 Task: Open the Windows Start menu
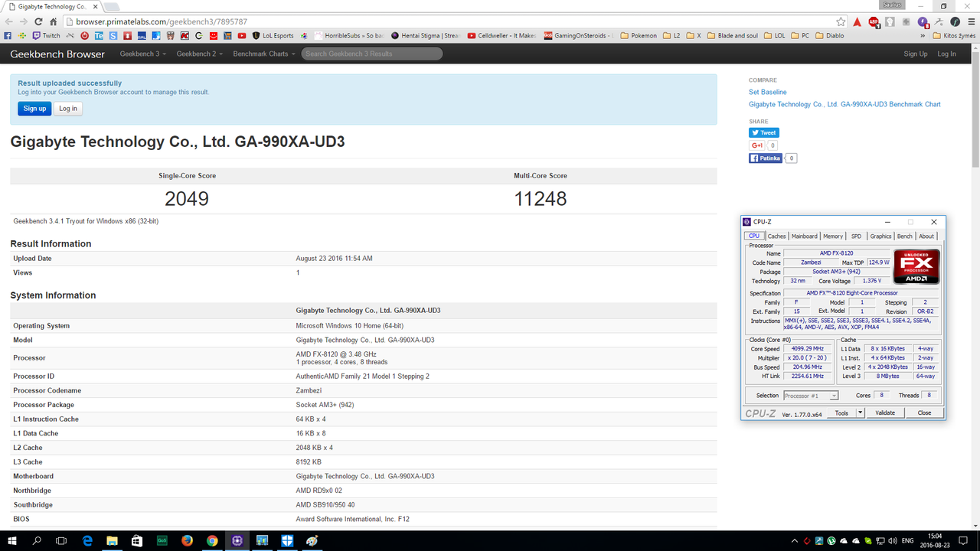coord(12,540)
